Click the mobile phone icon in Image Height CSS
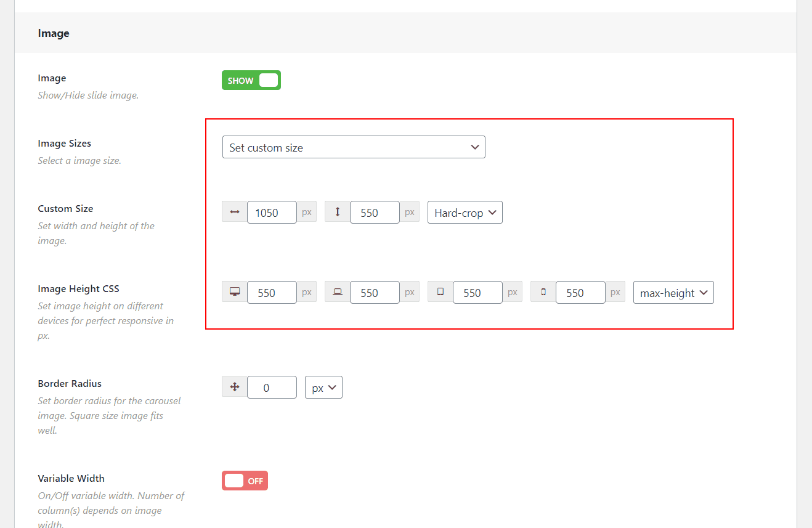Screen dimensions: 812x528 point(543,292)
